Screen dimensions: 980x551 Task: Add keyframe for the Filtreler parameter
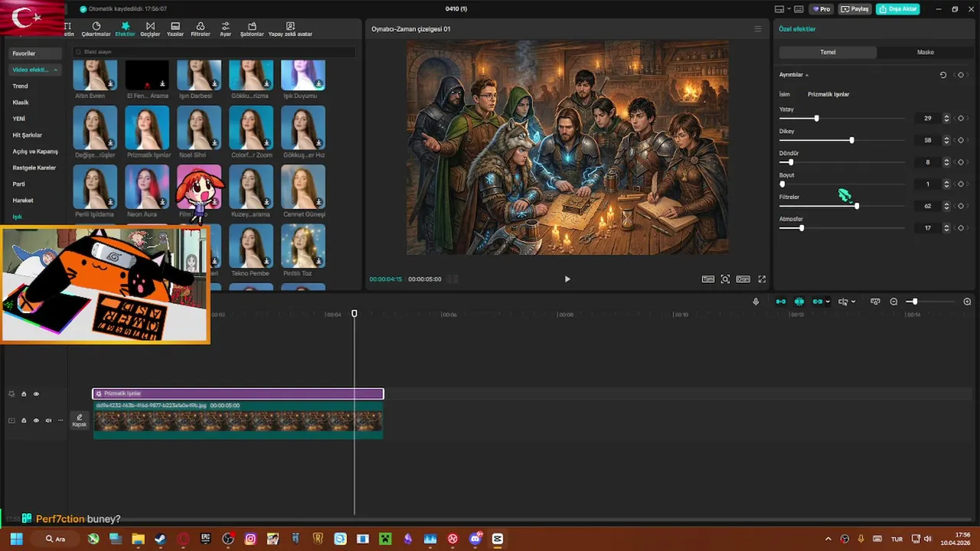pyautogui.click(x=961, y=206)
